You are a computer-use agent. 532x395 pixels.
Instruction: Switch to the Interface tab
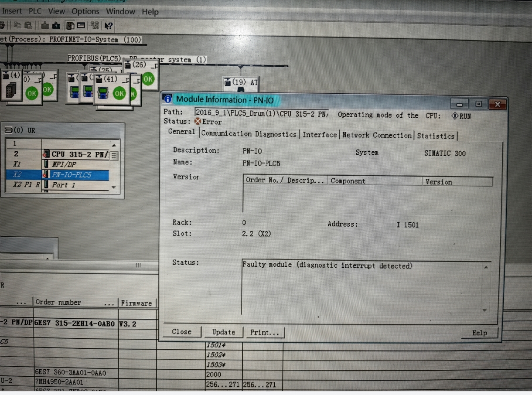320,135
